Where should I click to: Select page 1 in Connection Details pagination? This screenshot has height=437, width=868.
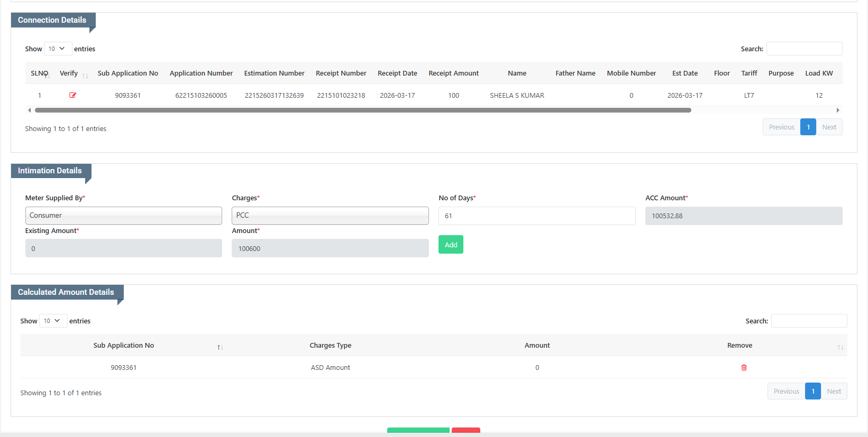[808, 127]
